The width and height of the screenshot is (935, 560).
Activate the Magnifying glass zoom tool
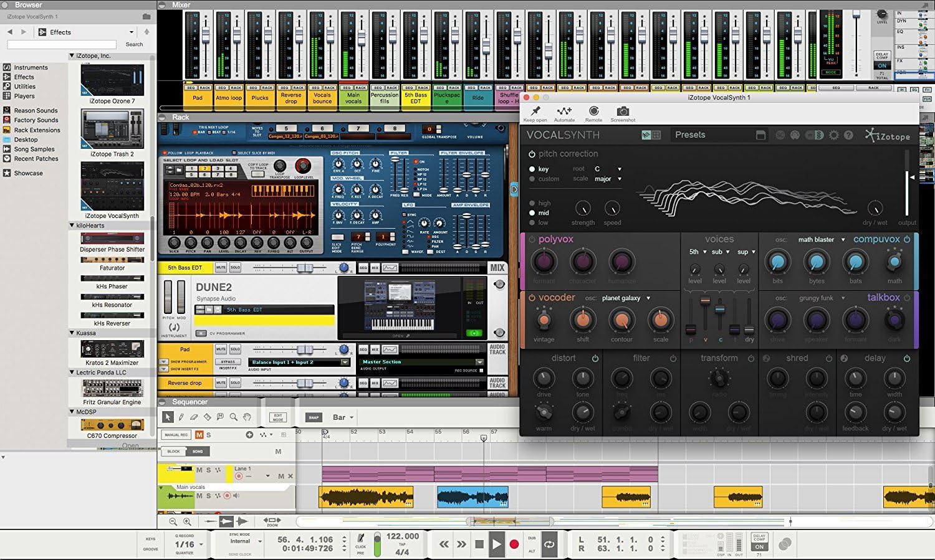(x=233, y=417)
